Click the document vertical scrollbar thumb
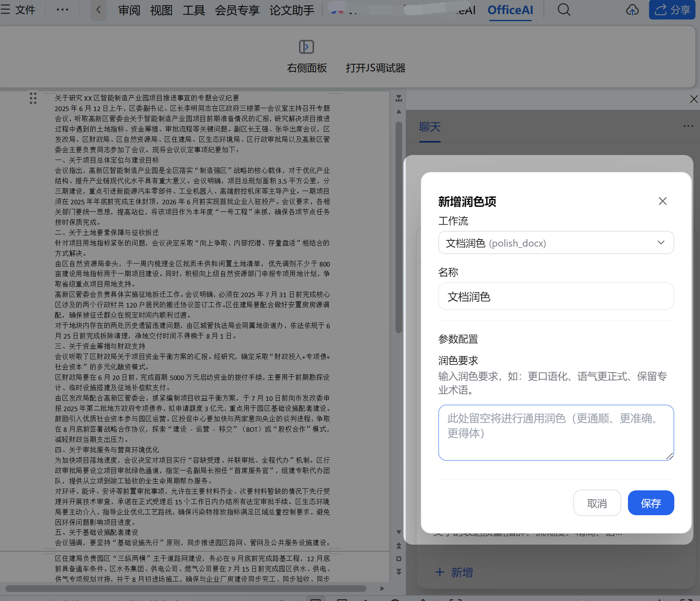Viewport: 700px width, 601px height. click(399, 227)
